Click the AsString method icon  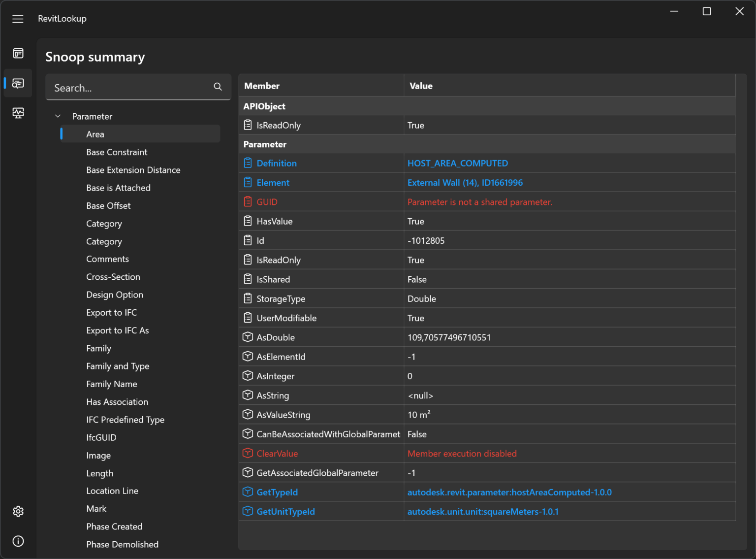(x=248, y=395)
